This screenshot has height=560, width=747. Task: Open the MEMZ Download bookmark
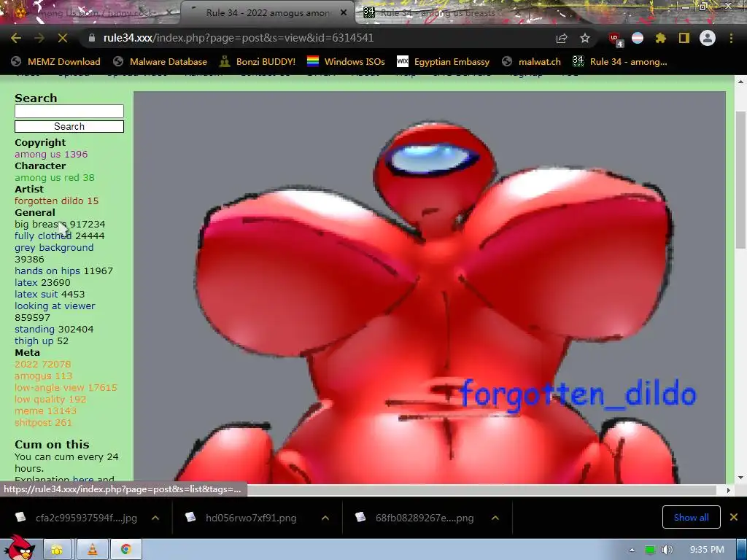point(55,61)
